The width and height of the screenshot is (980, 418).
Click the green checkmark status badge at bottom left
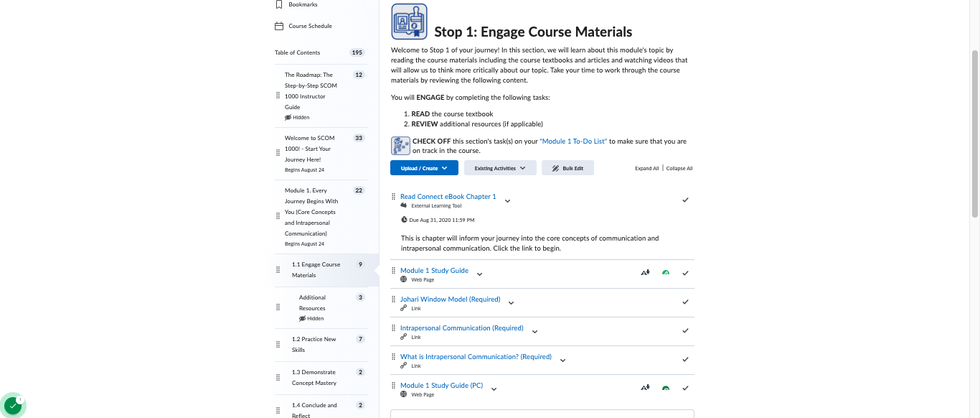click(x=13, y=406)
